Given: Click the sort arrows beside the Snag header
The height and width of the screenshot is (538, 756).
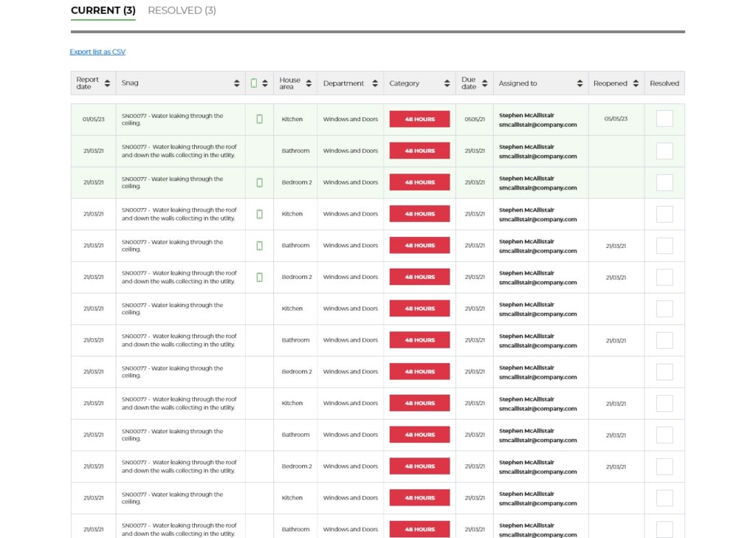Looking at the screenshot, I should click(237, 83).
